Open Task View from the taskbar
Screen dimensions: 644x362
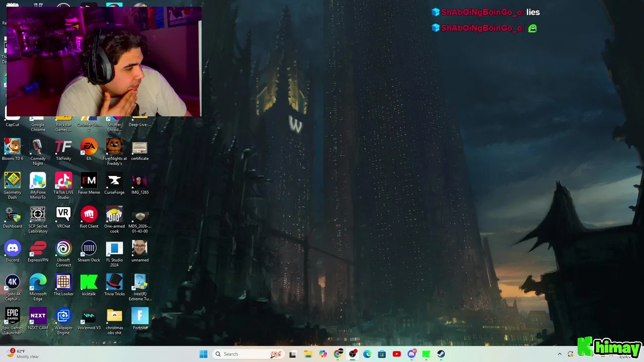pyautogui.click(x=293, y=354)
